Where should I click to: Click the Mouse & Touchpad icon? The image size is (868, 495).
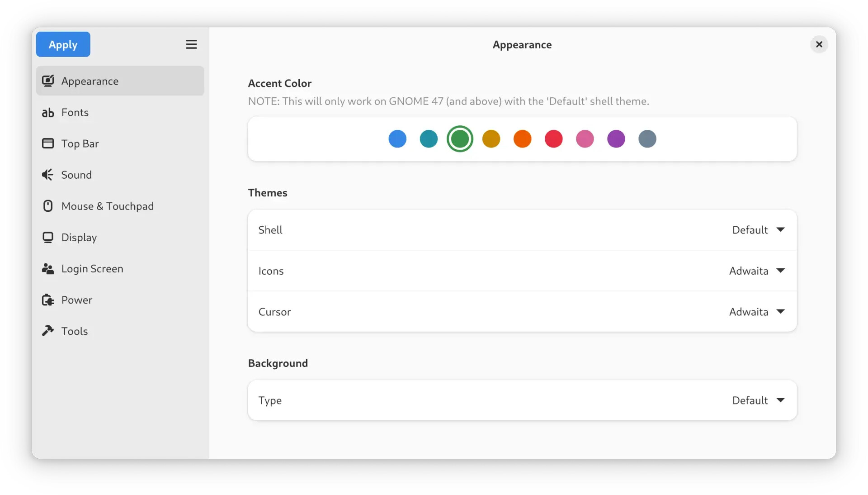coord(48,206)
